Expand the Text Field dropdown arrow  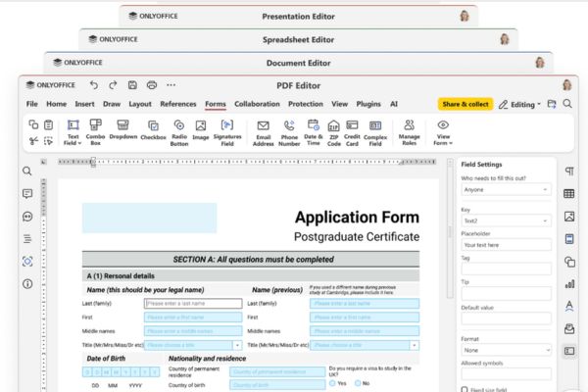coord(79,143)
